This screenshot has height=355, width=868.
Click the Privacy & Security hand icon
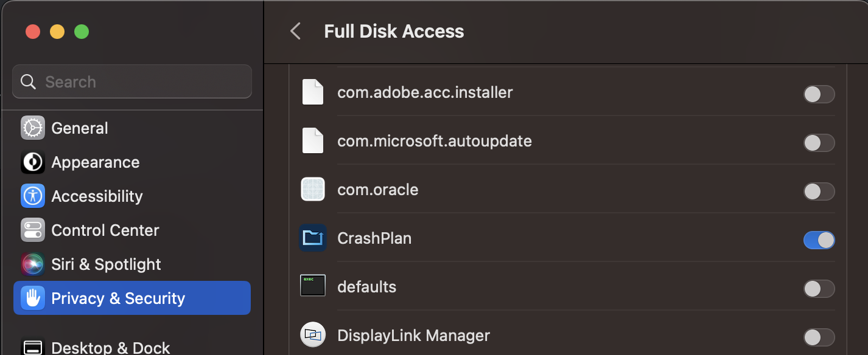(x=33, y=298)
